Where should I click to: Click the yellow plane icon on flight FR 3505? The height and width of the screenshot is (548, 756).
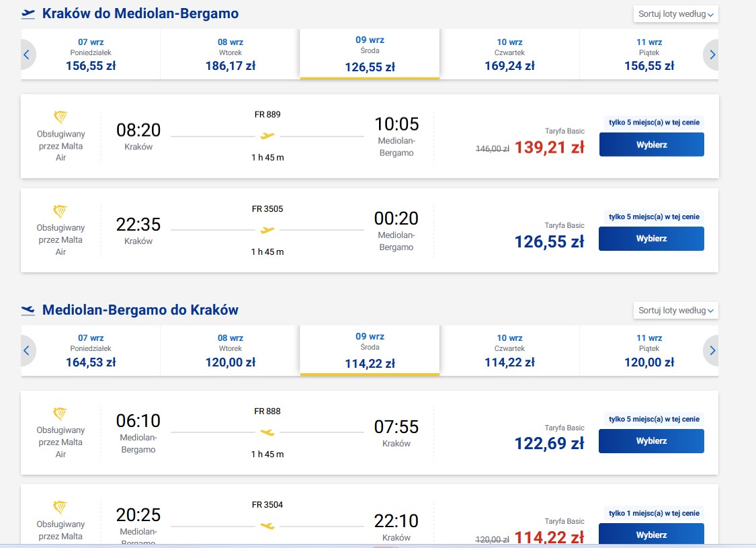(x=267, y=230)
